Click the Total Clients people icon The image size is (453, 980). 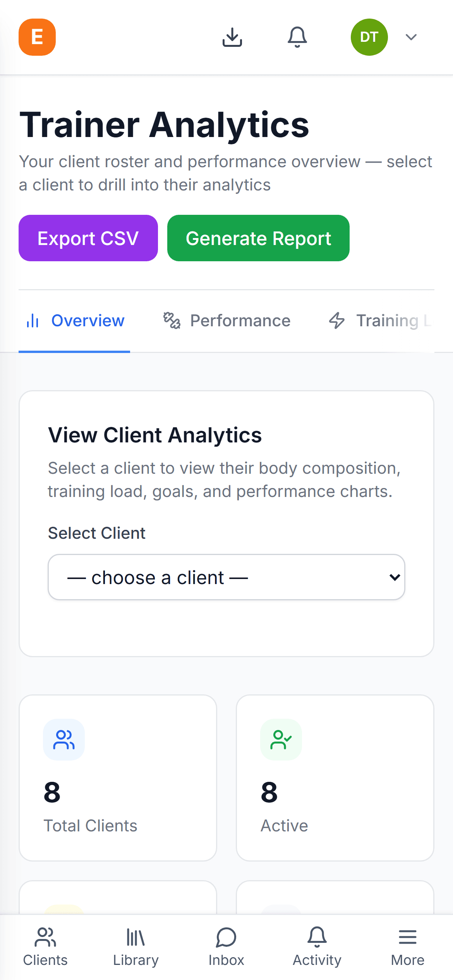click(64, 740)
